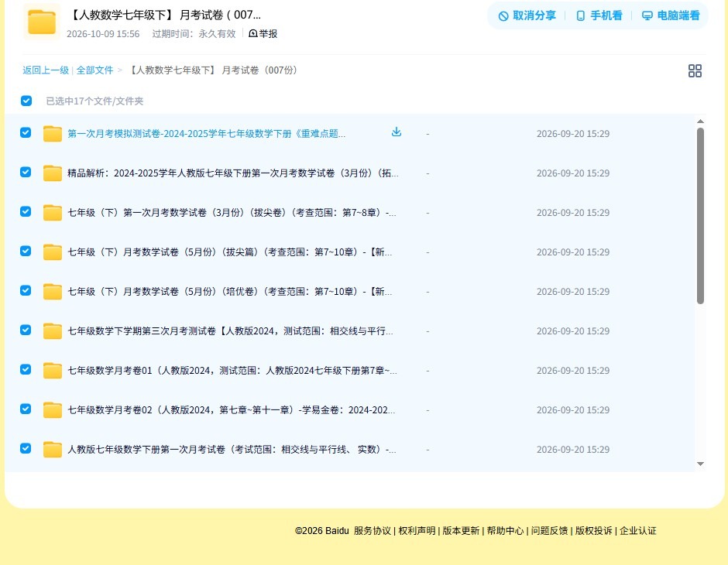Click breadcrumb current folder 月考试卷（007份）
The height and width of the screenshot is (565, 728).
point(212,70)
